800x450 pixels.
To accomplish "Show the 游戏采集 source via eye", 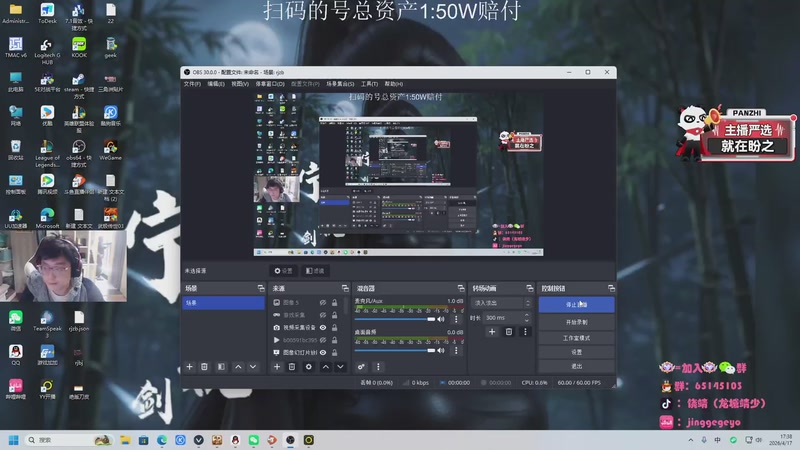I will [x=323, y=315].
